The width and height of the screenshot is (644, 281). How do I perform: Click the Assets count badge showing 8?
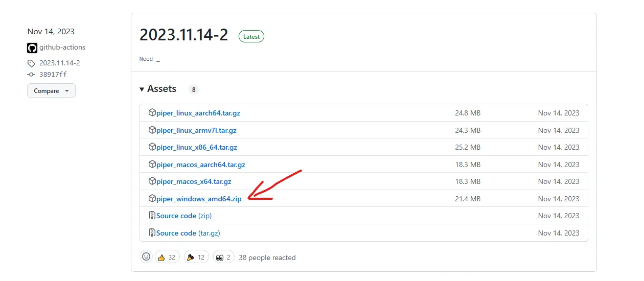coord(194,89)
